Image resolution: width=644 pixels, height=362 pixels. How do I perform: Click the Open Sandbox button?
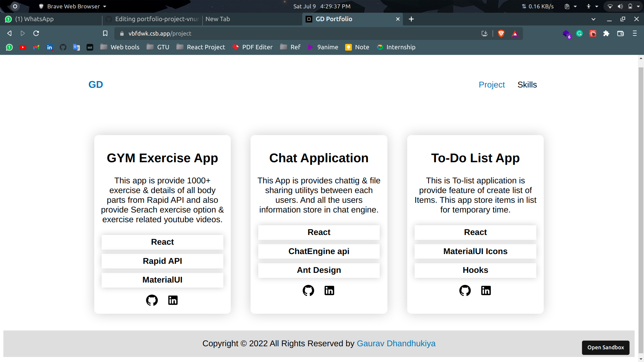605,348
